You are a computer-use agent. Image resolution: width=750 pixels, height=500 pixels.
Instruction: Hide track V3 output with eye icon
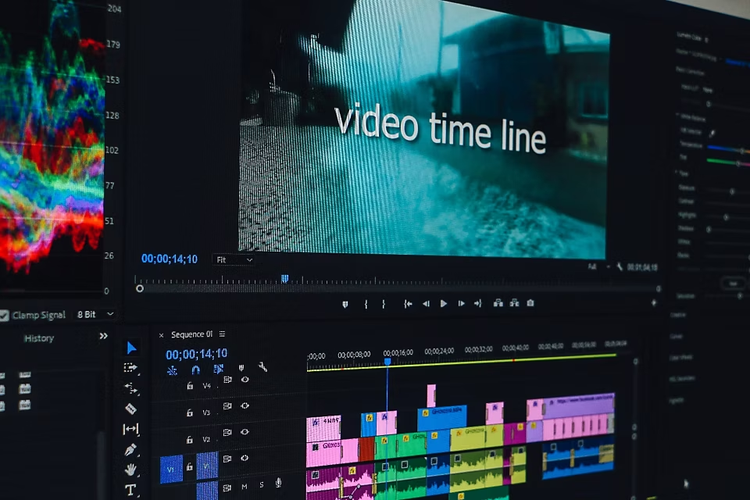point(245,406)
